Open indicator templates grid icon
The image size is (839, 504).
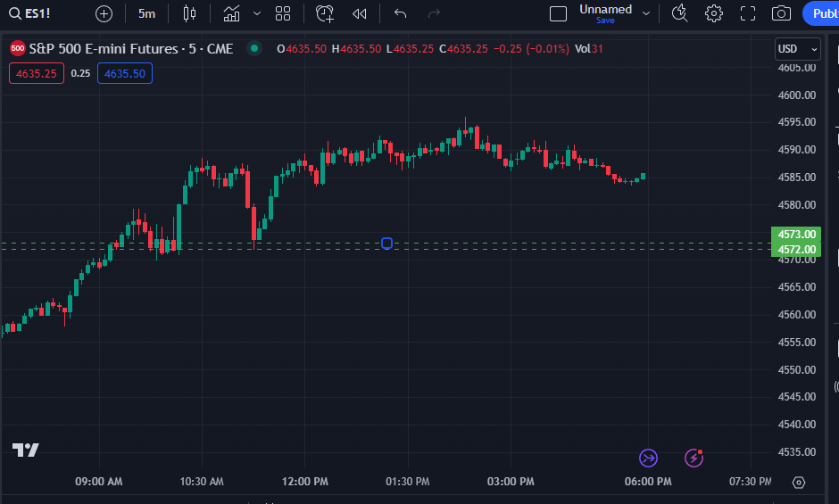[283, 14]
